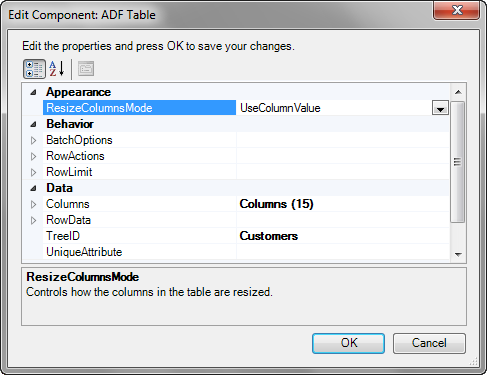Collapse the Data category
The width and height of the screenshot is (487, 375).
click(33, 188)
